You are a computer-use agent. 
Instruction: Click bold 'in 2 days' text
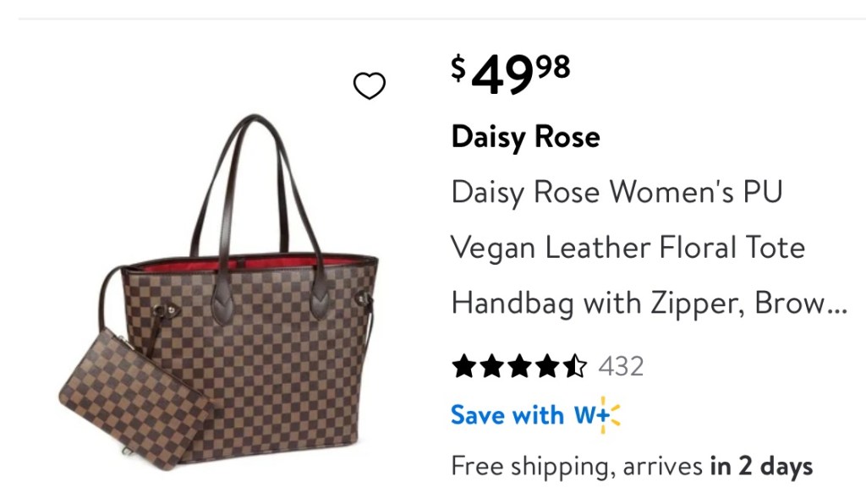[762, 467]
